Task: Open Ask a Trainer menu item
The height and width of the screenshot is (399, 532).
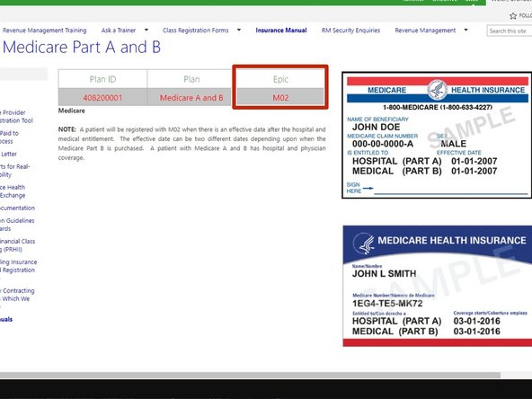Action: point(119,31)
